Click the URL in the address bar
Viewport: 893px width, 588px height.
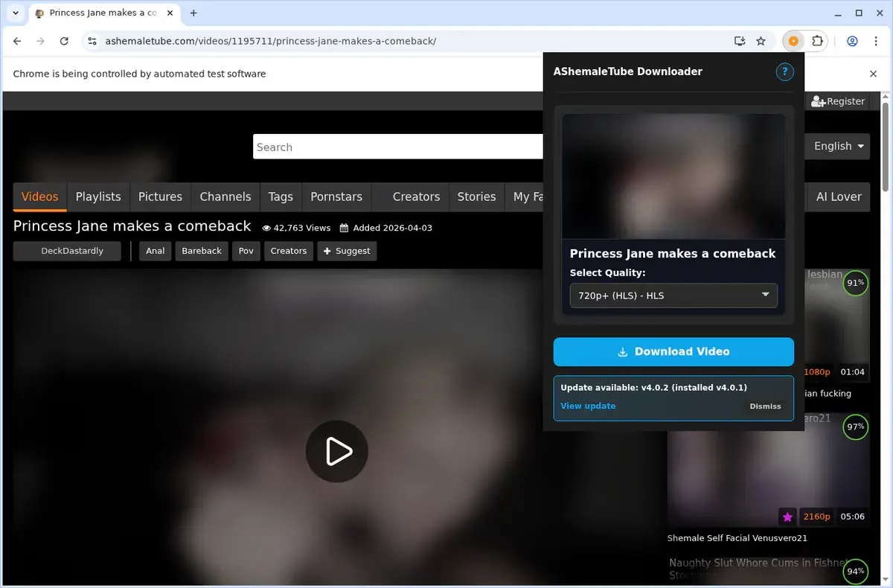pyautogui.click(x=271, y=41)
